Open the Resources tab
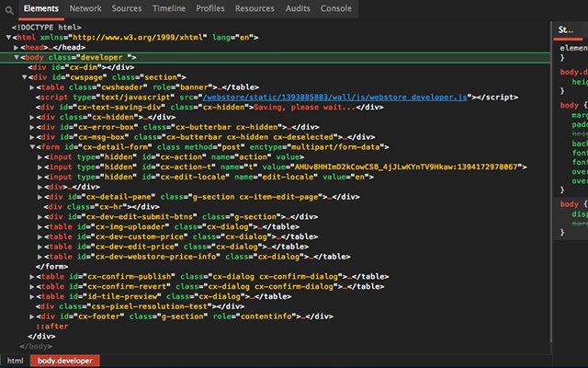This screenshot has width=588, height=368. 254,8
